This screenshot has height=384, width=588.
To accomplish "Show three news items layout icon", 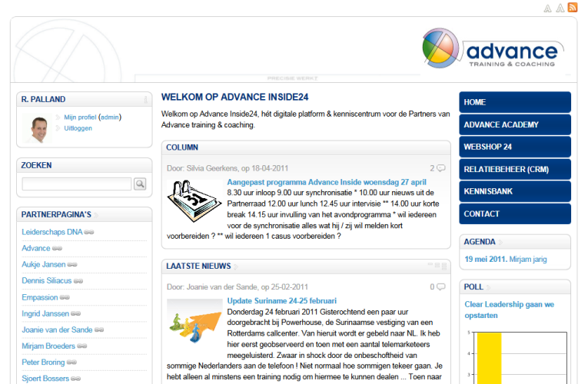I will point(444,266).
